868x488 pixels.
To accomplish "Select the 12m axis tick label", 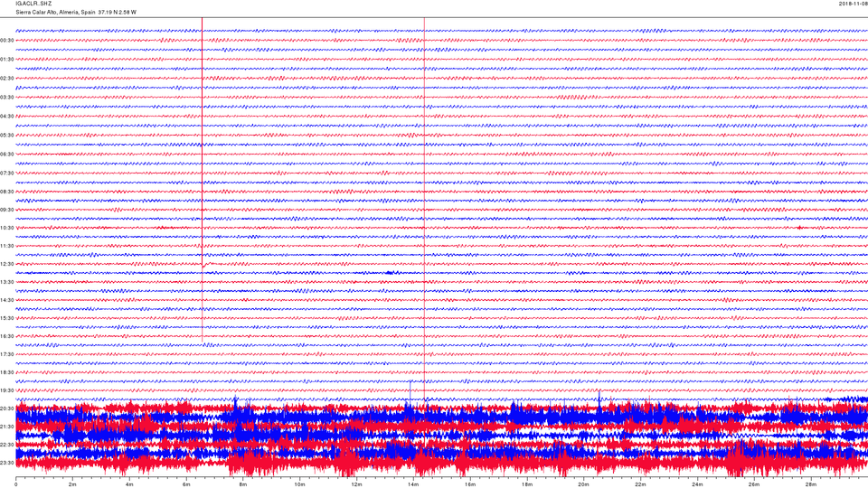I will [x=356, y=484].
